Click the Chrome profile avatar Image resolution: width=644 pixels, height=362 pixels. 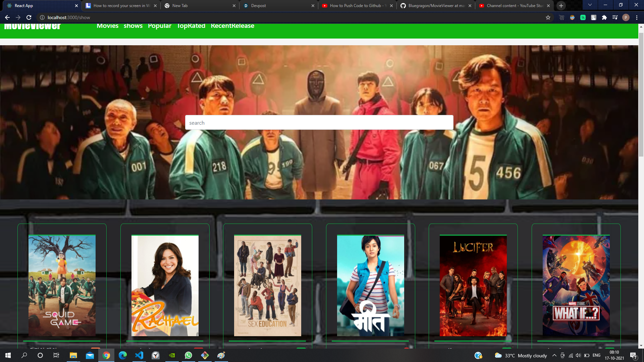(x=626, y=17)
